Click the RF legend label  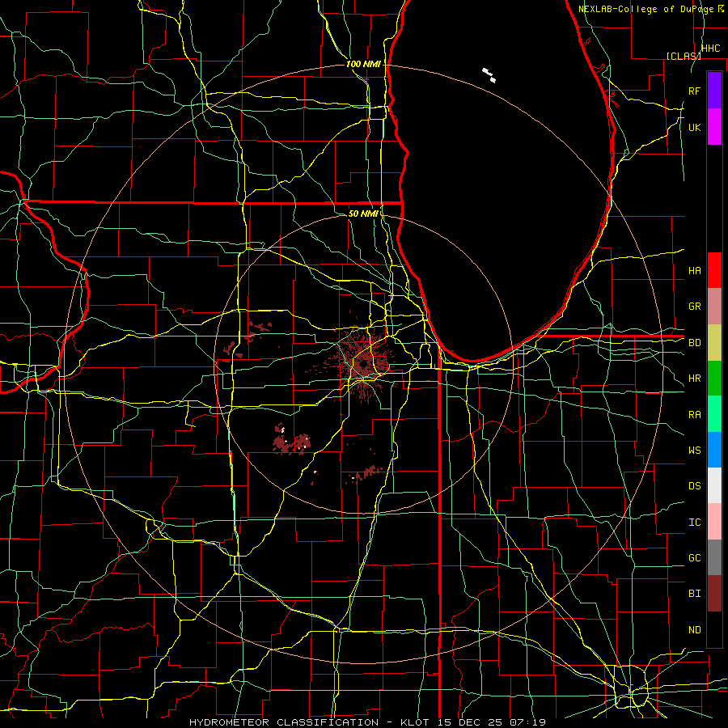(694, 91)
